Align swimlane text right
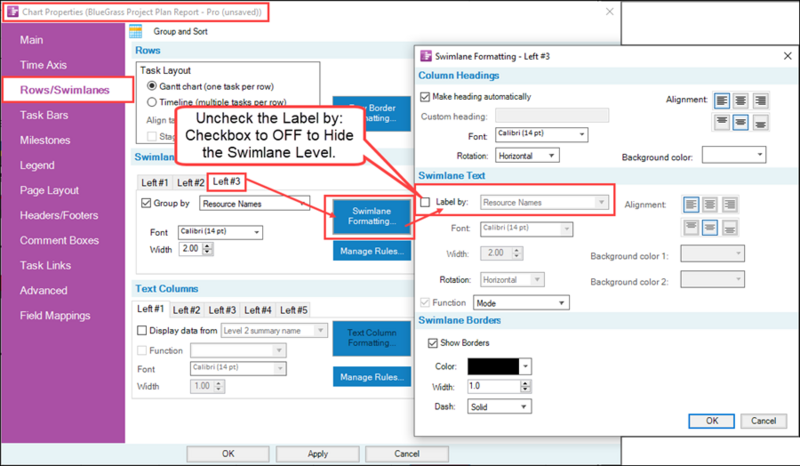Image resolution: width=800 pixels, height=466 pixels. tap(729, 205)
